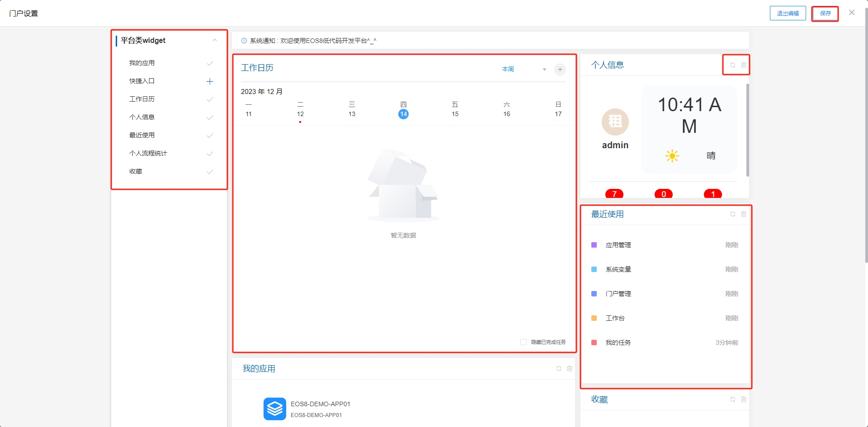Click the 应用管理 colored square icon
868x427 pixels.
(594, 244)
